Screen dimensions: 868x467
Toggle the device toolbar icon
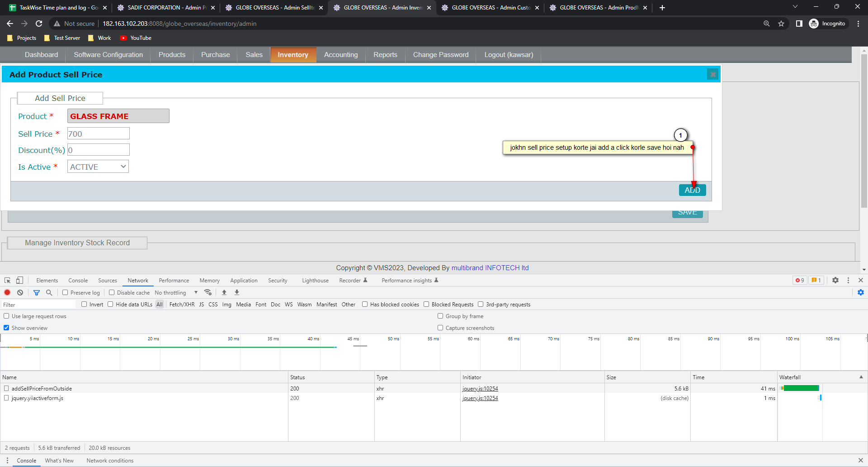(19, 281)
